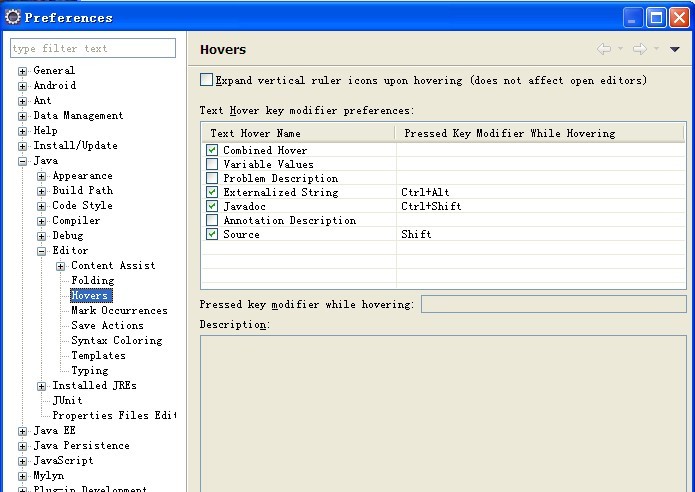Select the Hovers tree item
This screenshot has width=695, height=492.
[x=91, y=295]
